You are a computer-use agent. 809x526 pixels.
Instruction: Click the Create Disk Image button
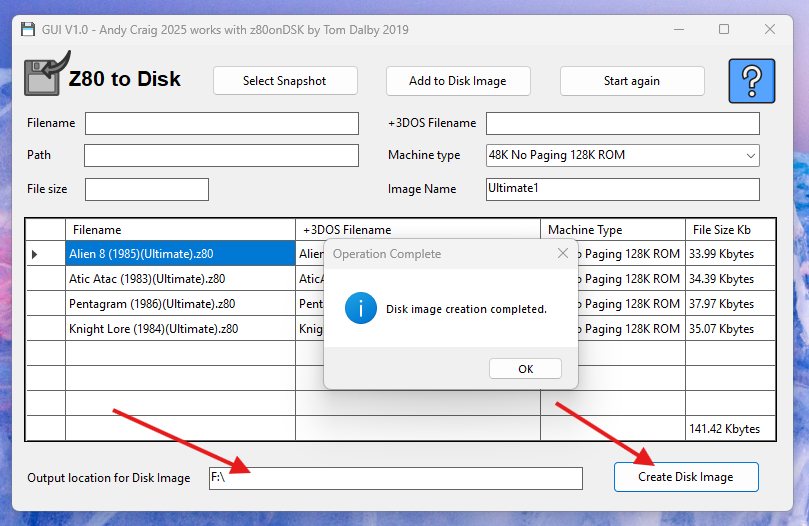[x=685, y=477]
